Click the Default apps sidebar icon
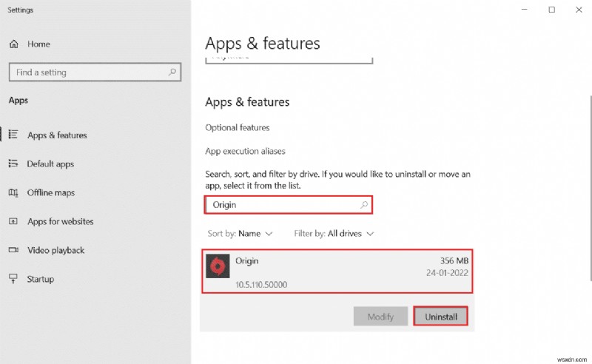The width and height of the screenshot is (592, 364). tap(14, 164)
